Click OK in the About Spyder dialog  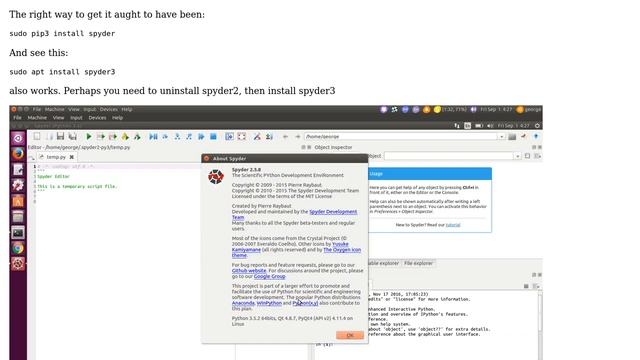(350, 335)
